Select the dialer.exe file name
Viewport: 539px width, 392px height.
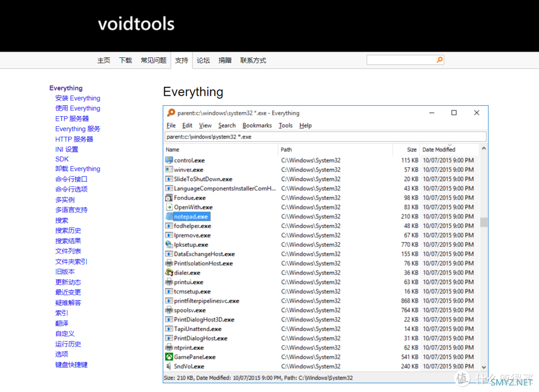(x=187, y=273)
